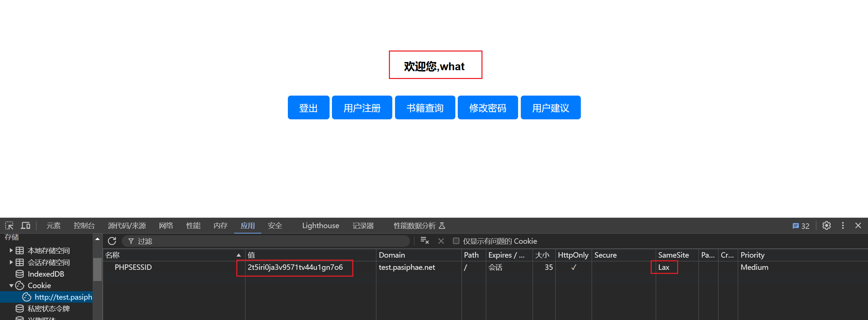868x320 pixels.
Task: Switch to the Elements tab
Action: tap(53, 225)
